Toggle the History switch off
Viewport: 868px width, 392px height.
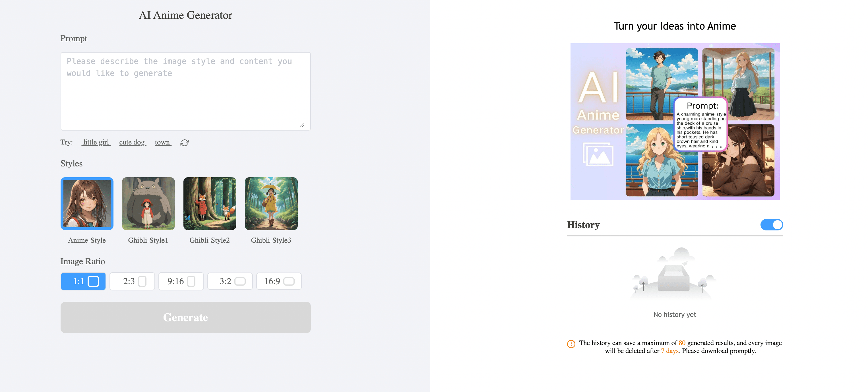tap(771, 225)
